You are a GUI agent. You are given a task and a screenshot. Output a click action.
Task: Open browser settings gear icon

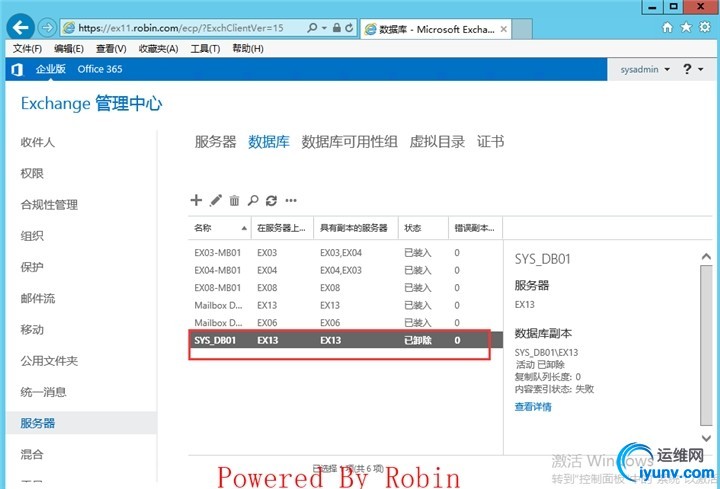point(705,28)
